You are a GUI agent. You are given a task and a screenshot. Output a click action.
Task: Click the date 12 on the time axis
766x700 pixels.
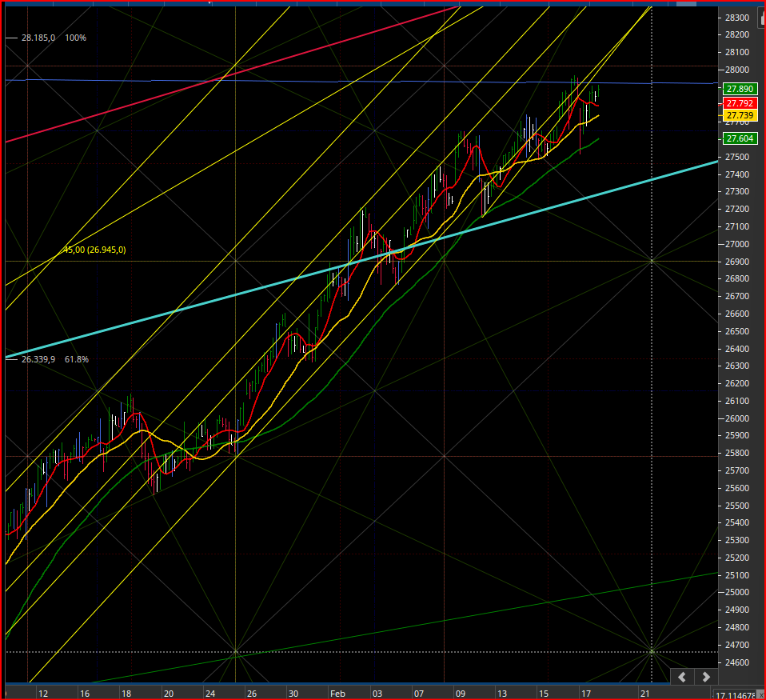43,694
